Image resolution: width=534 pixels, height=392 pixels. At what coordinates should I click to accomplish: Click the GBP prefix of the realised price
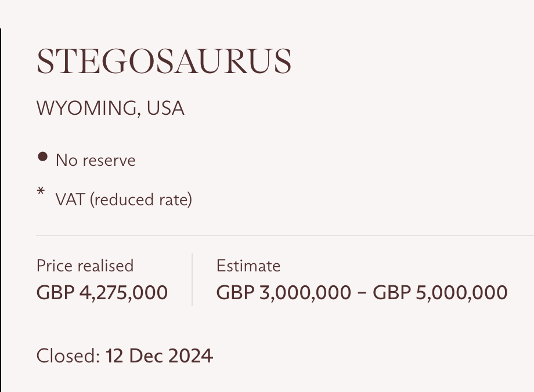[55, 292]
